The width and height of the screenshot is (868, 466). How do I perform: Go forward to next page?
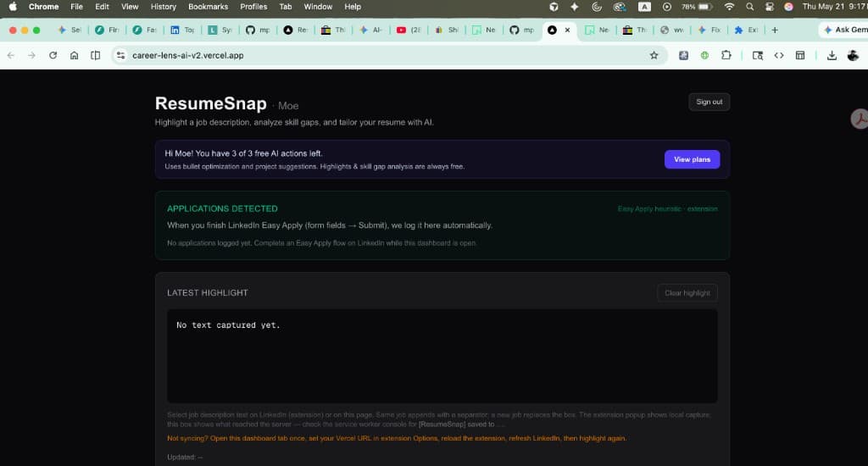[x=31, y=55]
